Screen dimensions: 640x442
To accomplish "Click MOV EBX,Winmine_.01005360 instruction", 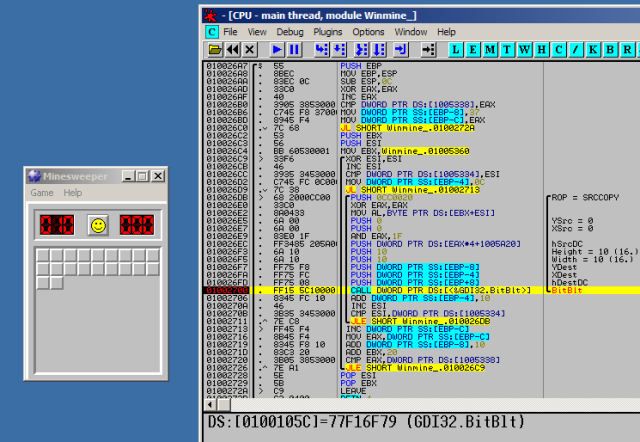I will click(x=405, y=151).
